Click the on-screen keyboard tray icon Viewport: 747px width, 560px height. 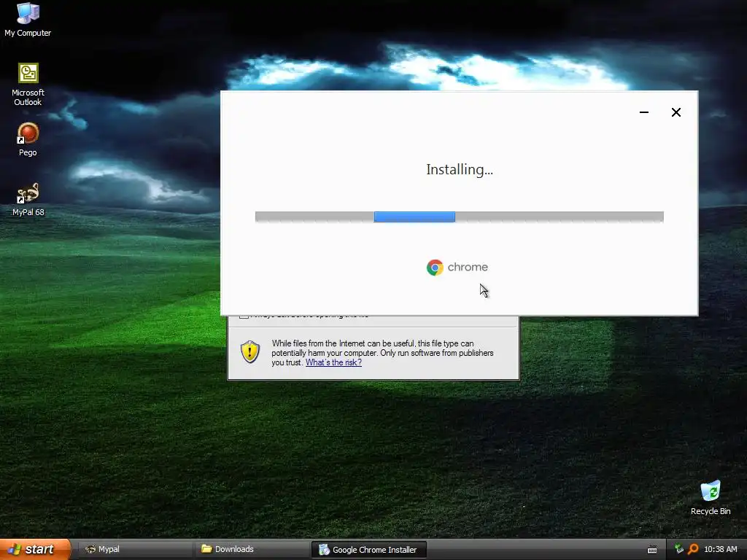(x=652, y=550)
